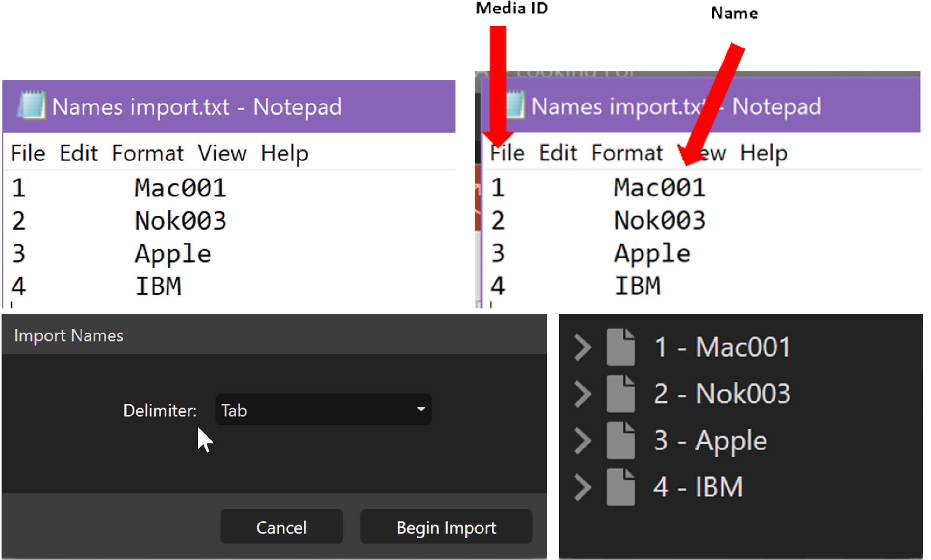
Task: Click file icon beside 2 - Nok003
Action: tap(621, 394)
